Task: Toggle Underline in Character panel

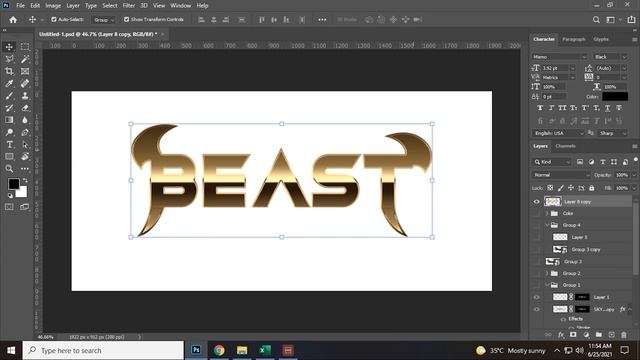Action: [x=607, y=108]
